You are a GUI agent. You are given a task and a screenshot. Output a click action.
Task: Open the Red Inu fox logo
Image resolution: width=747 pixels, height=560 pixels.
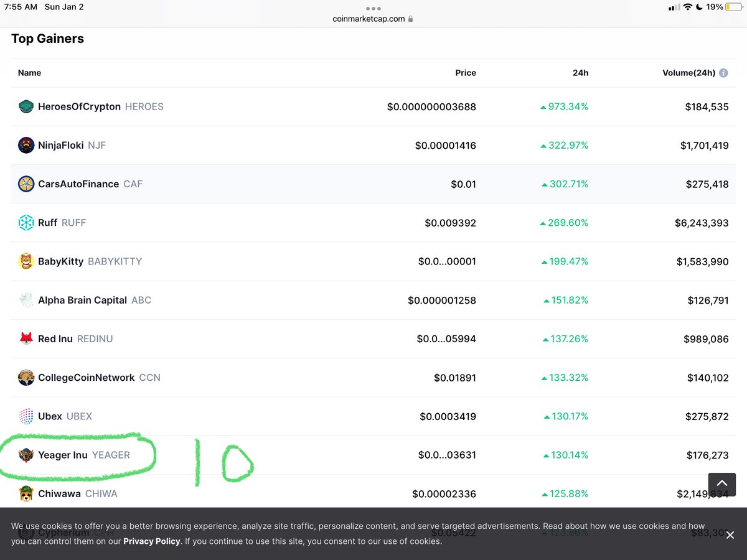coord(26,338)
